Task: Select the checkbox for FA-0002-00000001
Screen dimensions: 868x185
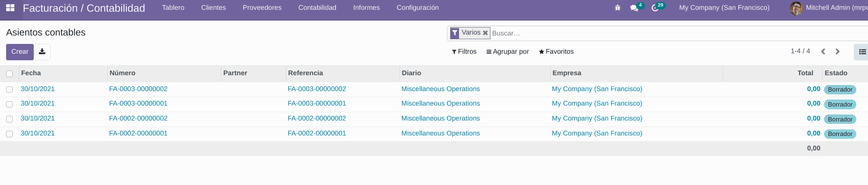Action: 9,134
